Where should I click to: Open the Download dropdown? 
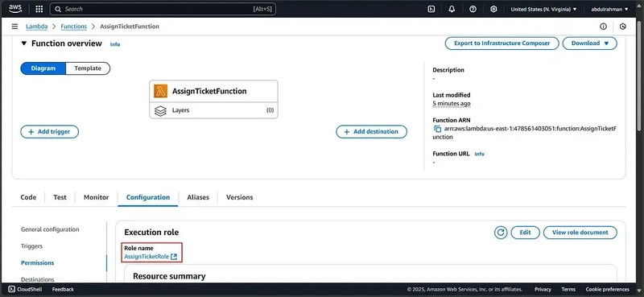point(590,43)
